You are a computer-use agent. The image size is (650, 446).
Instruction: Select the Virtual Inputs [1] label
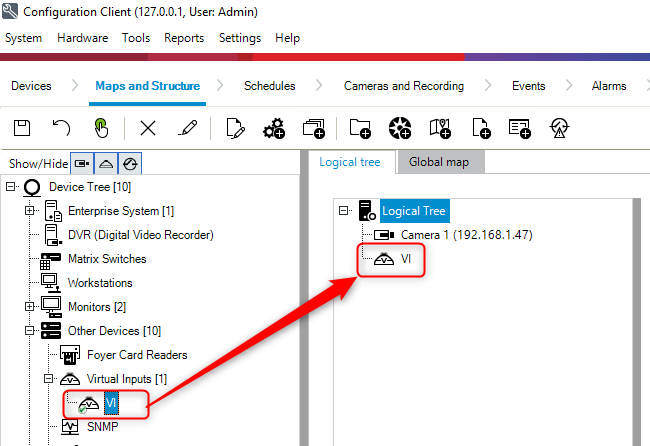tap(127, 379)
